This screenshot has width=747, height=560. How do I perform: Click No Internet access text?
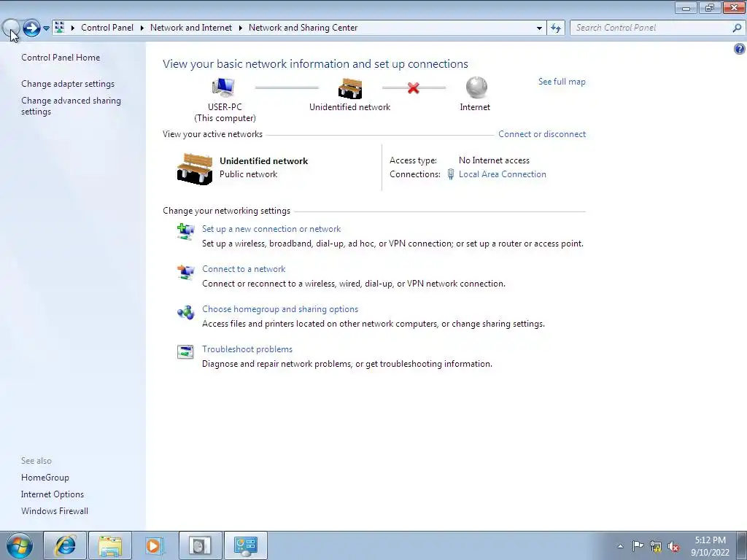coord(494,160)
